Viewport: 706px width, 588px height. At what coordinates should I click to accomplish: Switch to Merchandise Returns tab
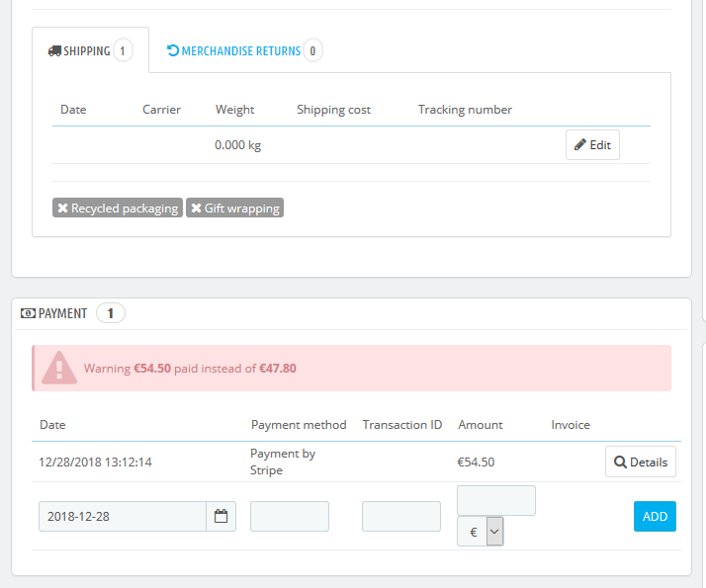pos(244,50)
